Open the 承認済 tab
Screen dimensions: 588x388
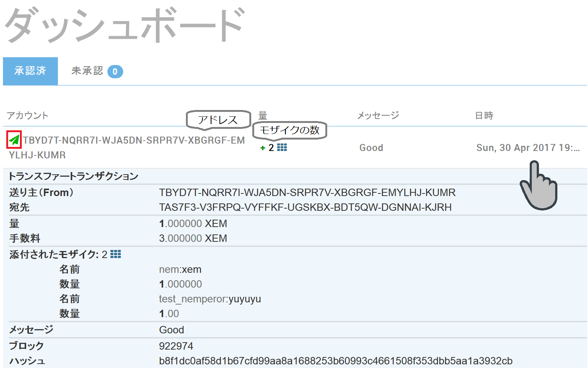[x=30, y=71]
